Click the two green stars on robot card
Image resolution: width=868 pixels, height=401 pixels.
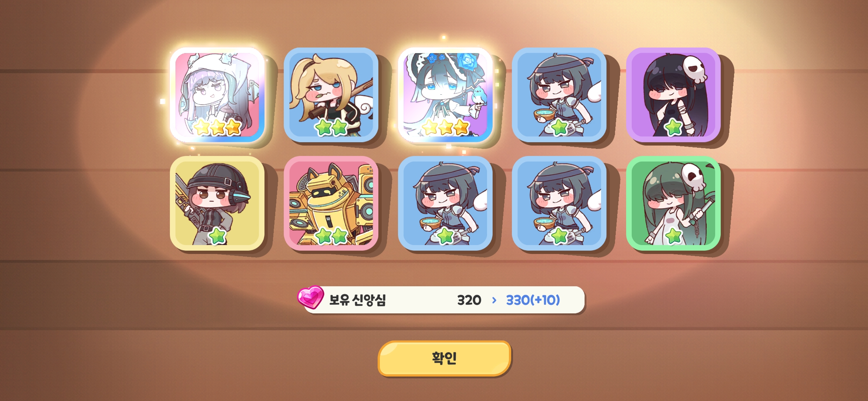[x=331, y=236]
